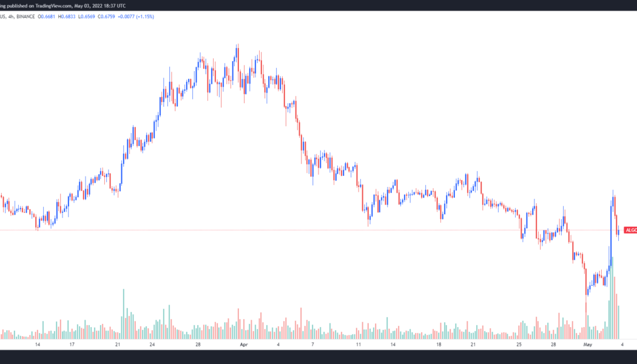Select the 17 date marker on the axis
637x364 pixels.
point(72,344)
